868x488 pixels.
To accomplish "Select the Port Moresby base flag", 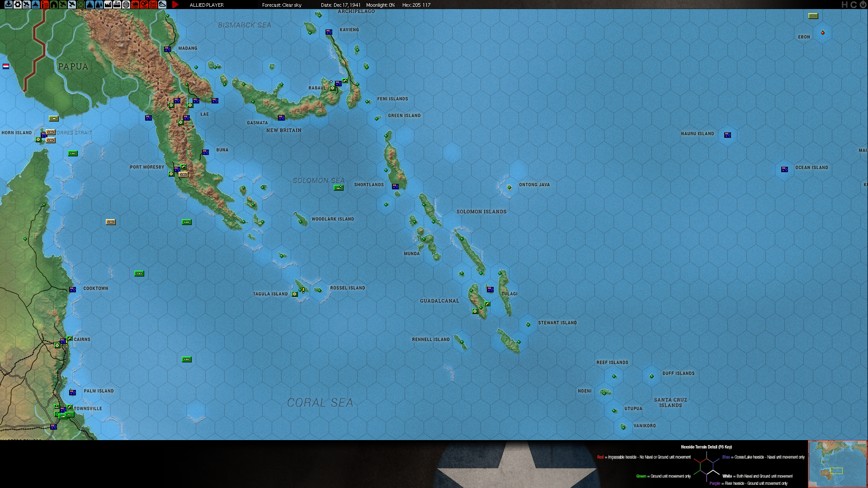I will point(177,169).
